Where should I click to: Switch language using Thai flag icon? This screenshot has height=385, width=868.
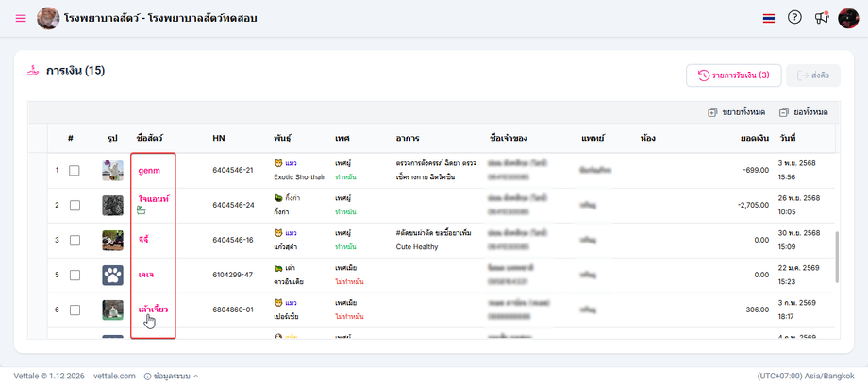point(768,18)
